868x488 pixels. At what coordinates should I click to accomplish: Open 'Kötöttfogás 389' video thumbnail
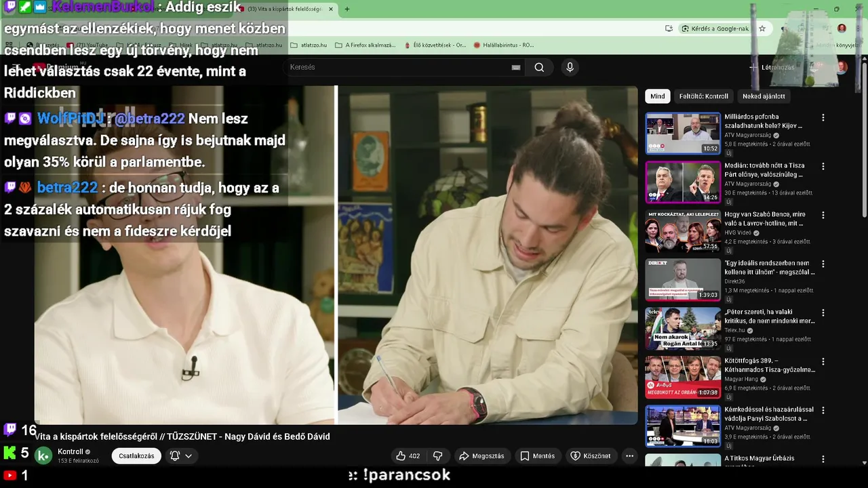[x=683, y=378]
